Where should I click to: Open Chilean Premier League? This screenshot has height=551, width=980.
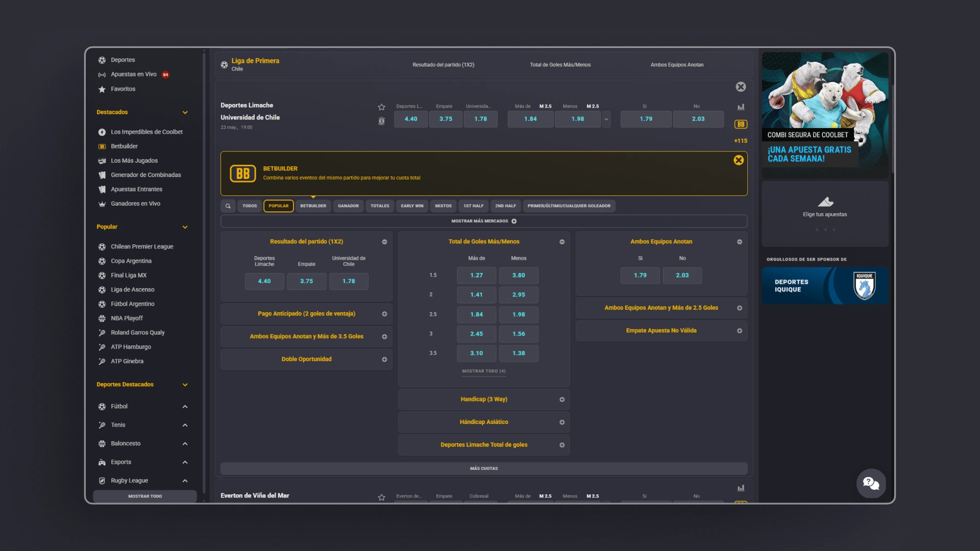coord(142,246)
